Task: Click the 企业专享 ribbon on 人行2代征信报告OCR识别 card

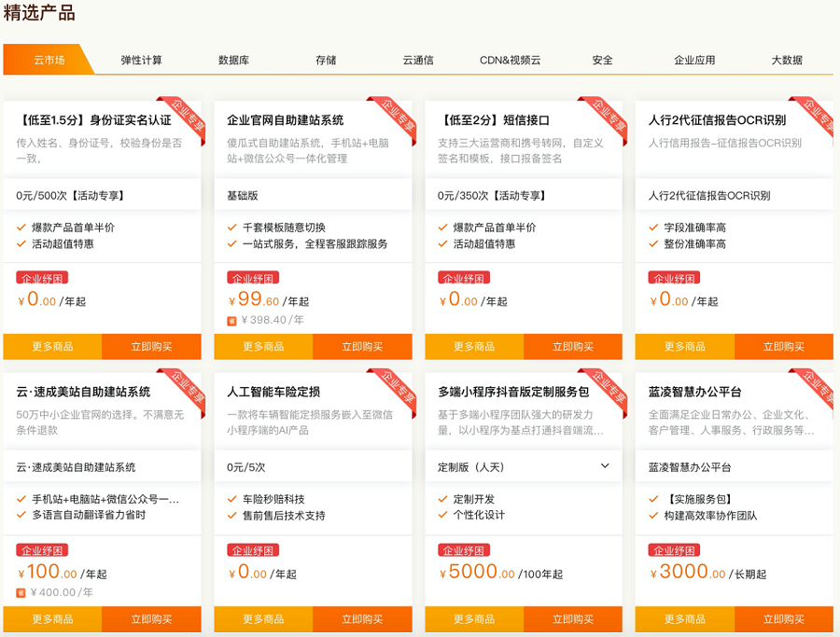Action: 815,118
